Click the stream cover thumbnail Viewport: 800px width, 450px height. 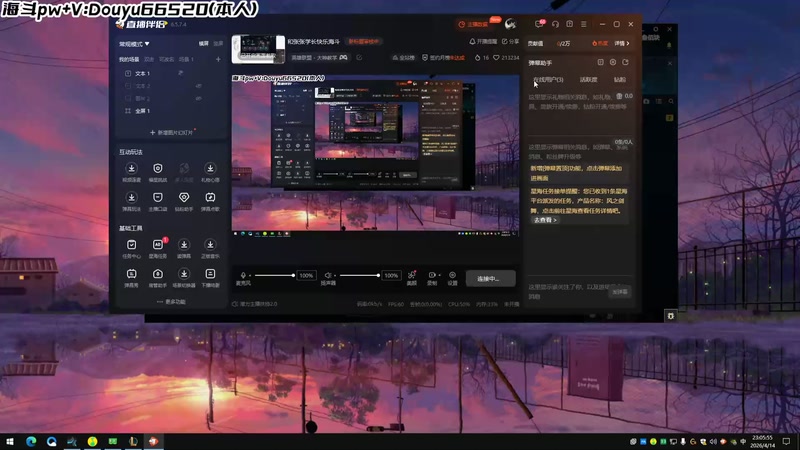pos(258,49)
